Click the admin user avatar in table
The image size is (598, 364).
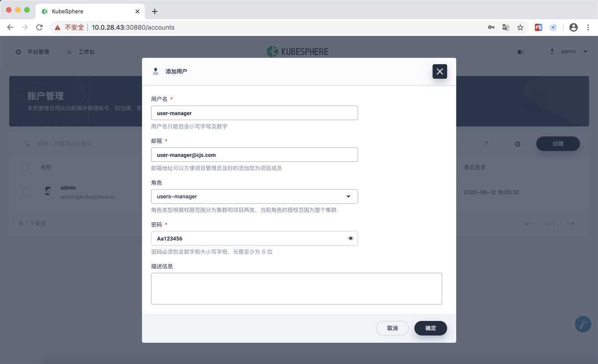48,191
